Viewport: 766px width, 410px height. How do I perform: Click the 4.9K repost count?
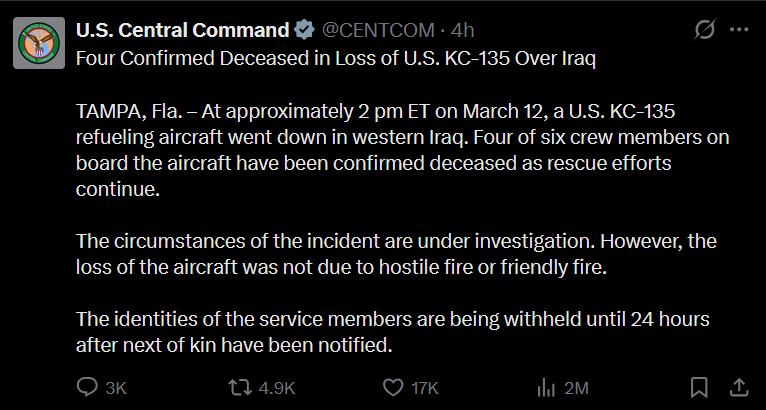(x=274, y=388)
